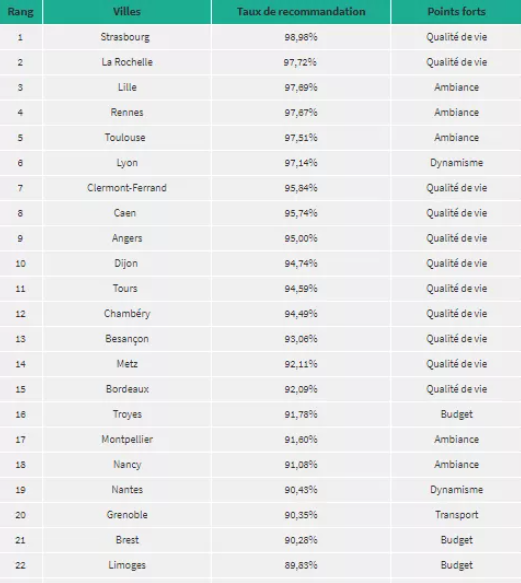The width and height of the screenshot is (521, 583).
Task: Select the Clermont-Ferrand city name
Action: [x=127, y=188]
